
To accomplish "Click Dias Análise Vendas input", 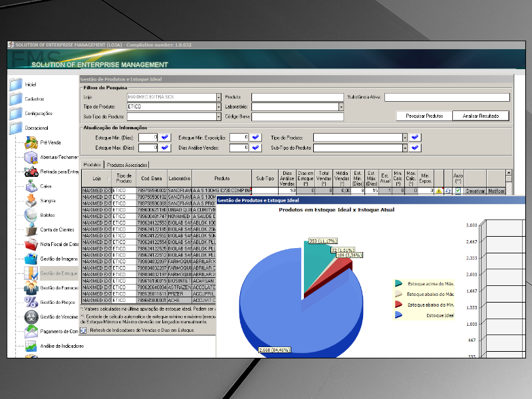I will (239, 148).
